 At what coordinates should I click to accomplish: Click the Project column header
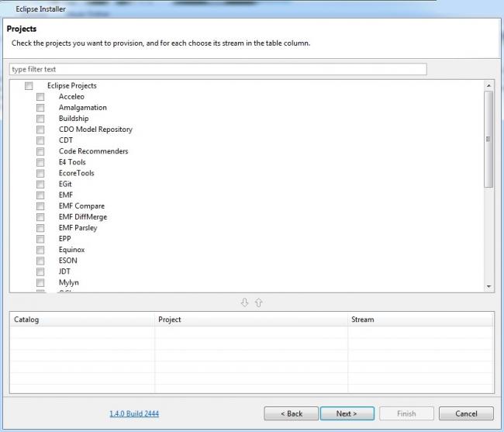tap(251, 320)
